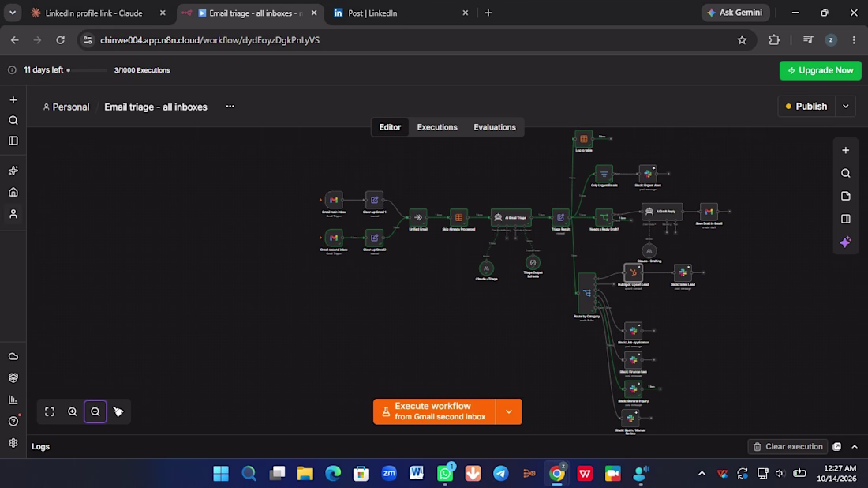This screenshot has width=868, height=488.
Task: Expand the Logs panel chevron
Action: pos(855,446)
